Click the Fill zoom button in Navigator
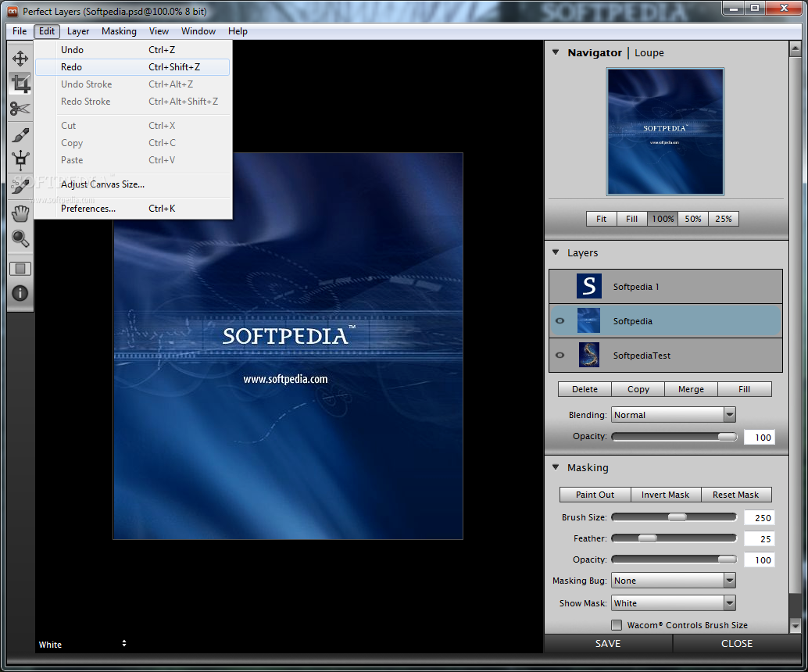Screen dimensions: 808x672 point(631,219)
